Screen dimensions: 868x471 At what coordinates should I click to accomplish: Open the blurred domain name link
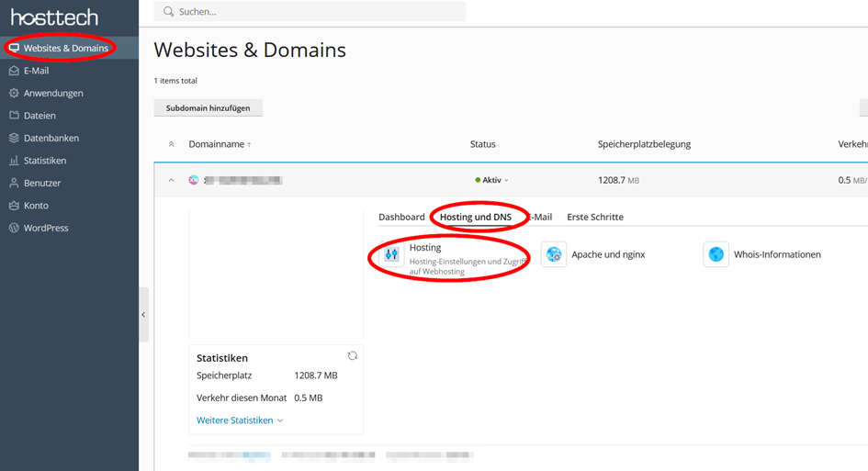(x=243, y=180)
